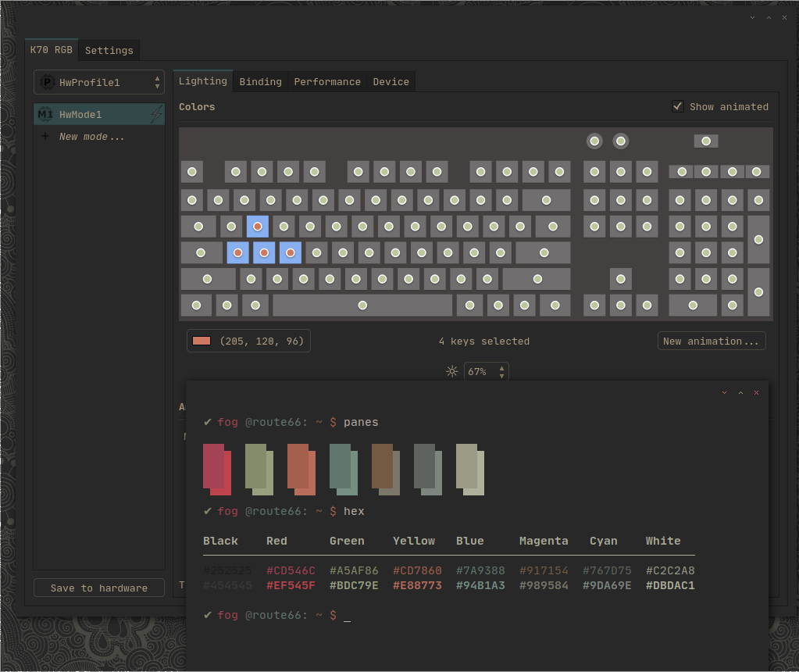
Task: Click the lightning bolt icon on HwMode1
Action: tap(156, 114)
